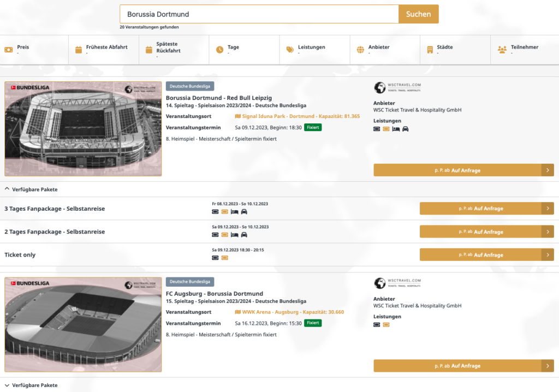The height and width of the screenshot is (392, 559).
Task: Open the Späteste Rückfahrt date filter
Action: tap(174, 50)
